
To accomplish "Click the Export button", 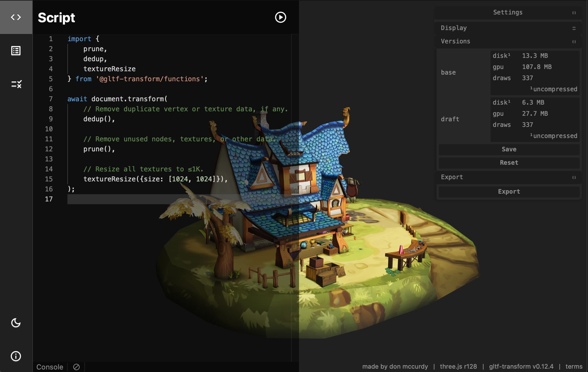I will (509, 191).
